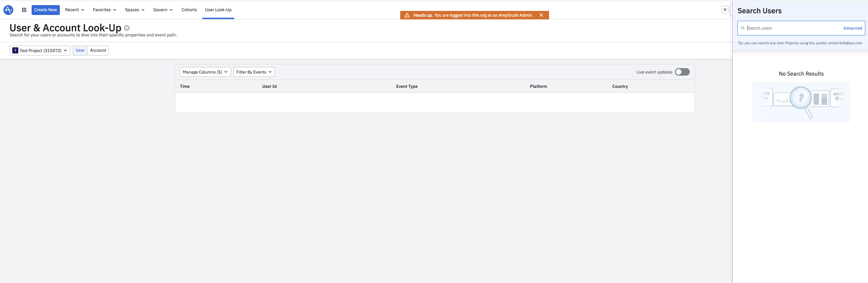
Task: Expand the Govern menu
Action: pyautogui.click(x=163, y=10)
